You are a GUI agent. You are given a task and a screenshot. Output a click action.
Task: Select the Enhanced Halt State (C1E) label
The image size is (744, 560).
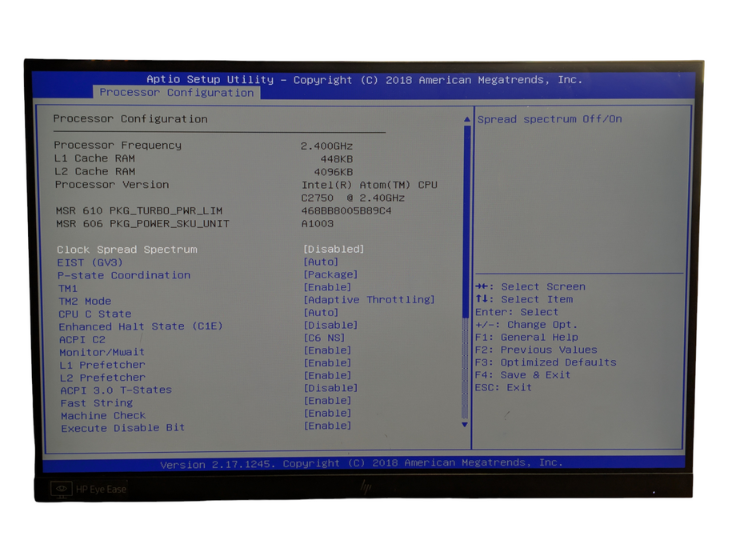point(141,326)
